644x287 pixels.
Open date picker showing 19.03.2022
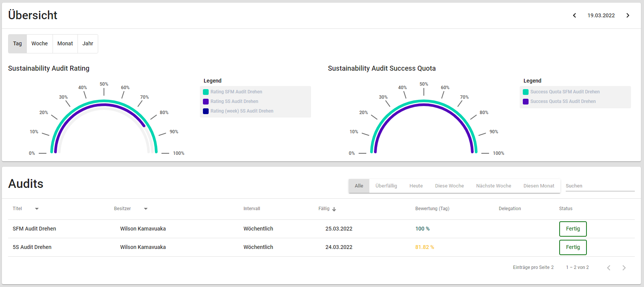601,15
